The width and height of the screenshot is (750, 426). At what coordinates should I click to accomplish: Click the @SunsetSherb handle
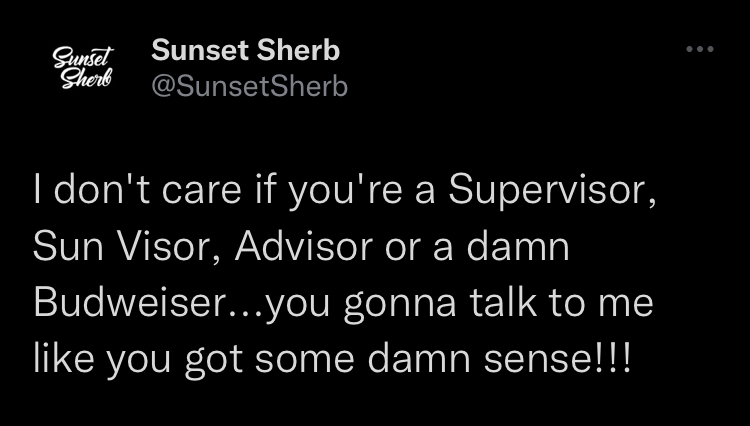249,87
